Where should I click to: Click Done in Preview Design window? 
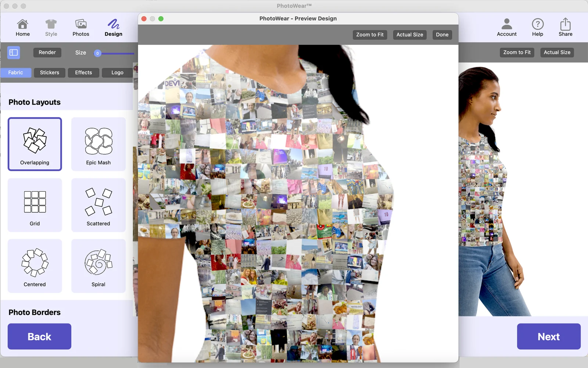tap(442, 35)
